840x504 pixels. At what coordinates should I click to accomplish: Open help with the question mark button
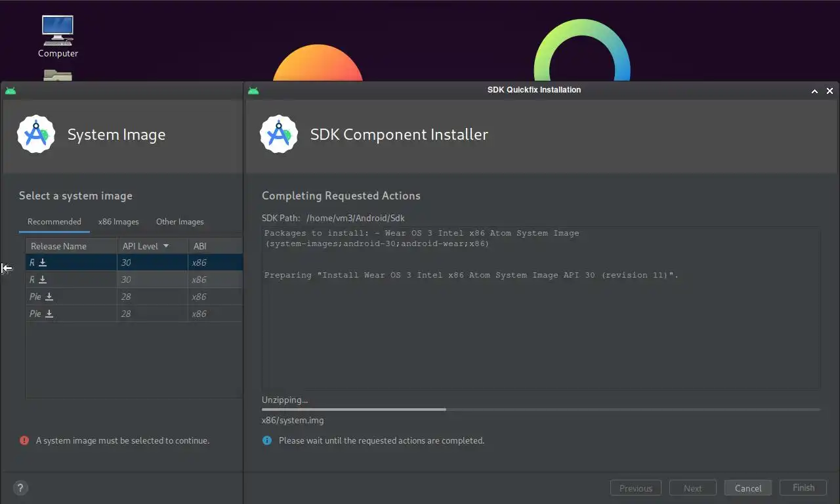tap(20, 488)
